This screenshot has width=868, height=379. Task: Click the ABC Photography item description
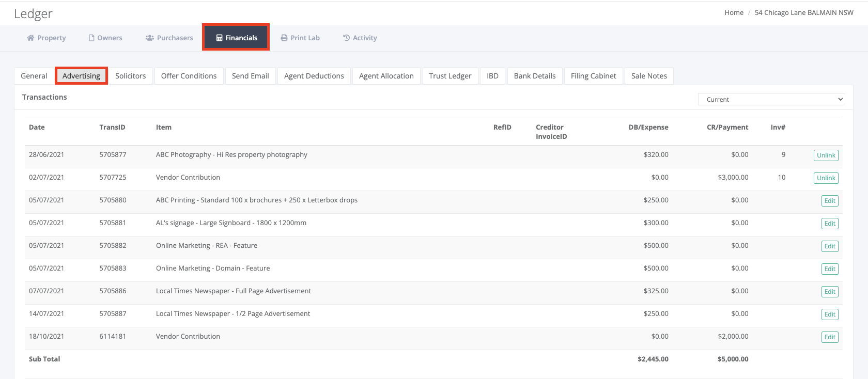coord(231,154)
